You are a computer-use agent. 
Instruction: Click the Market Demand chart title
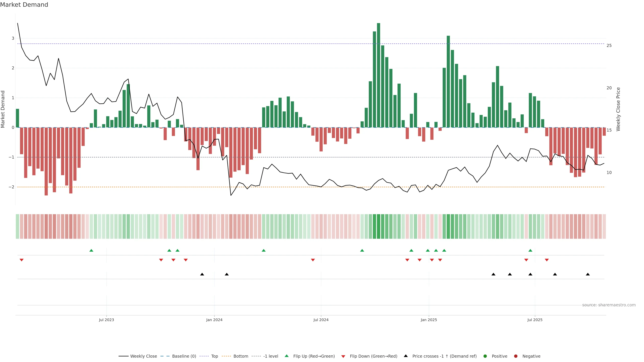pos(24,5)
